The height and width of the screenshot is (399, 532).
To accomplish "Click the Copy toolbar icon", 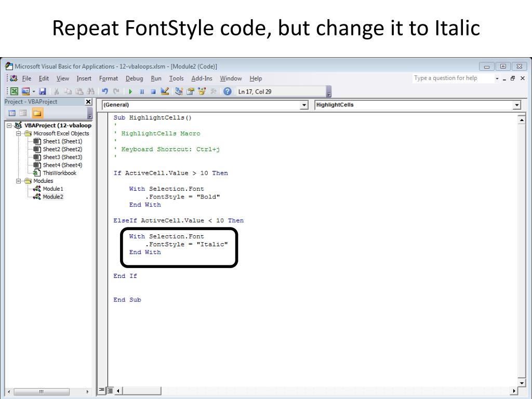I will tap(68, 91).
